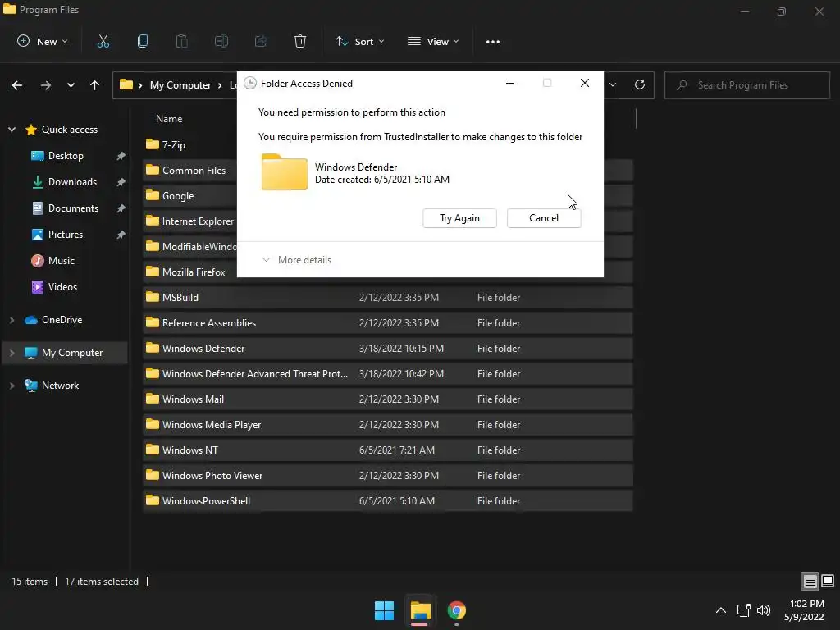Image resolution: width=840 pixels, height=630 pixels.
Task: Select the Windows NT folder
Action: click(388, 450)
